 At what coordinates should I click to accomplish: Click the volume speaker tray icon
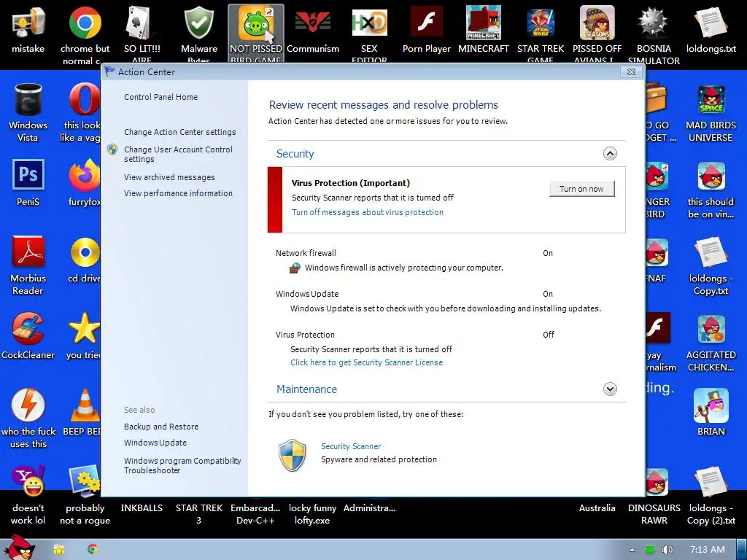coord(667,550)
